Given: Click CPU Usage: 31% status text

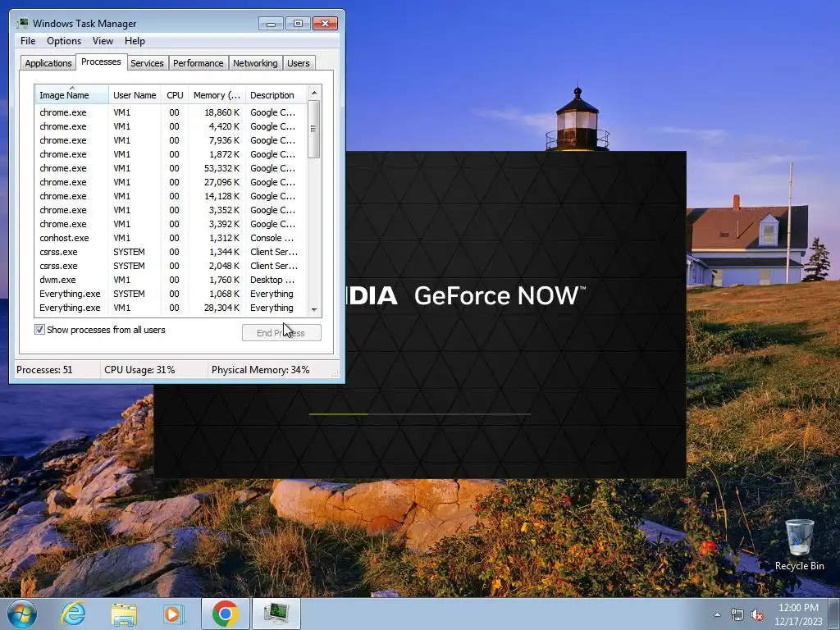Looking at the screenshot, I should (139, 370).
